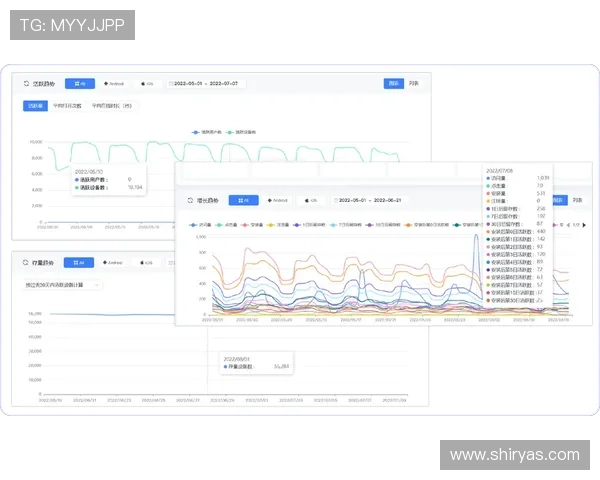Select Android filter in 存量趋势 panel
The image size is (600, 480).
tap(113, 263)
